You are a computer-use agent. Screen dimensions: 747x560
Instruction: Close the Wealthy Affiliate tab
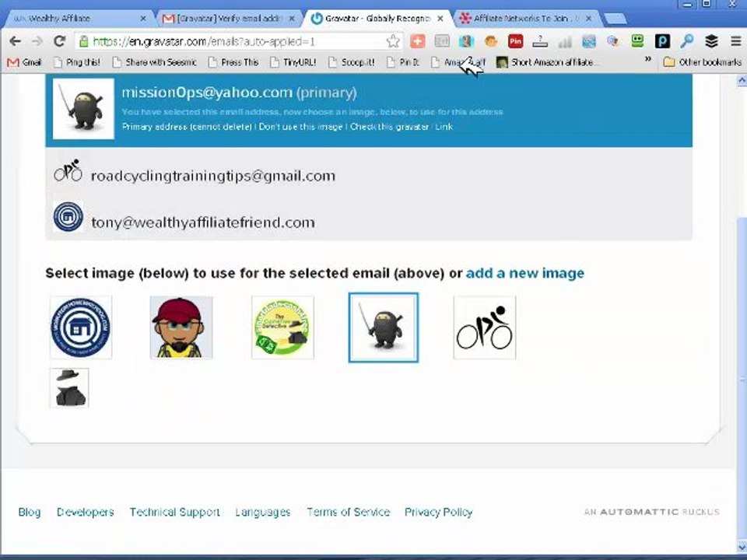143,18
